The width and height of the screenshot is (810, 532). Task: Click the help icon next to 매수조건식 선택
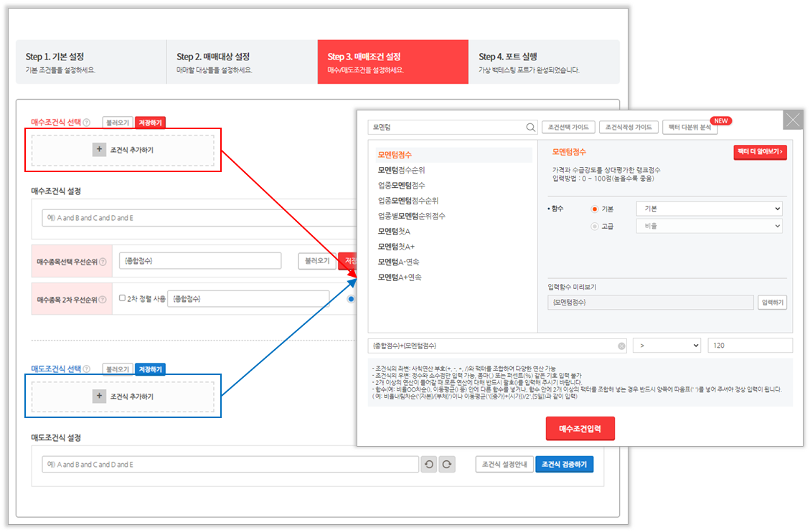tap(87, 123)
